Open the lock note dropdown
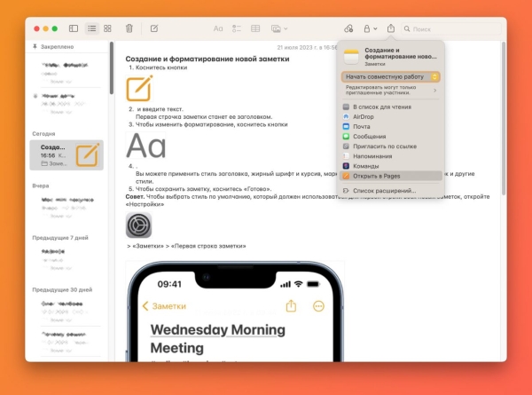This screenshot has height=395, width=532. point(370,29)
